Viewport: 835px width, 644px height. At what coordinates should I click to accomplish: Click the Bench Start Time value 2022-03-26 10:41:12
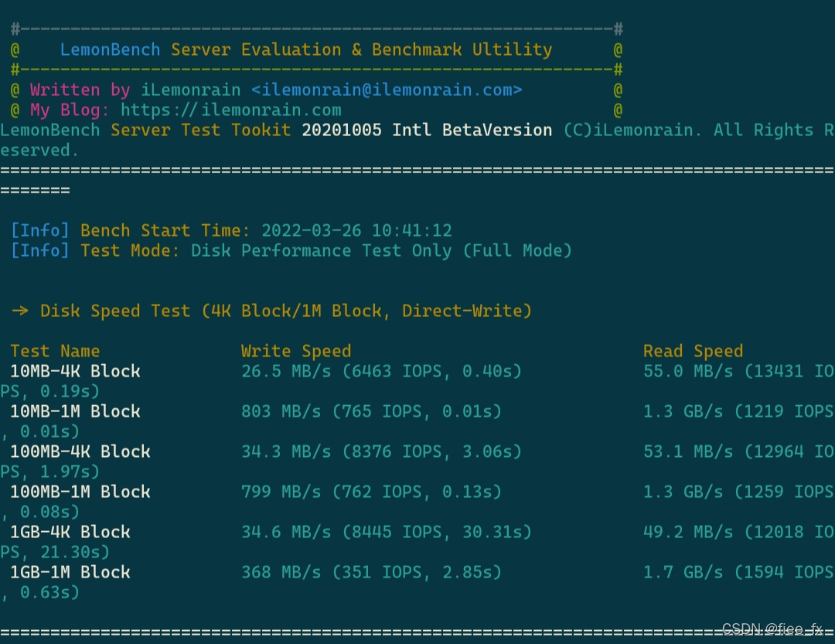pos(356,230)
